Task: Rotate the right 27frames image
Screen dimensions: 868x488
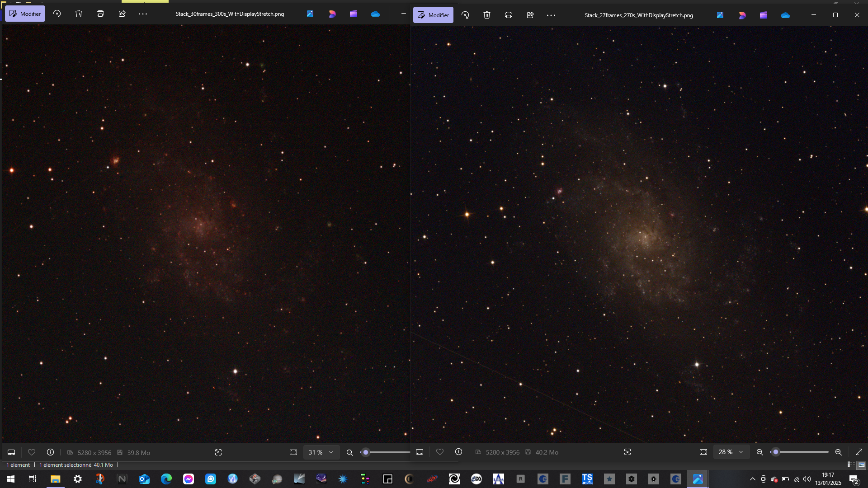Action: [x=465, y=15]
